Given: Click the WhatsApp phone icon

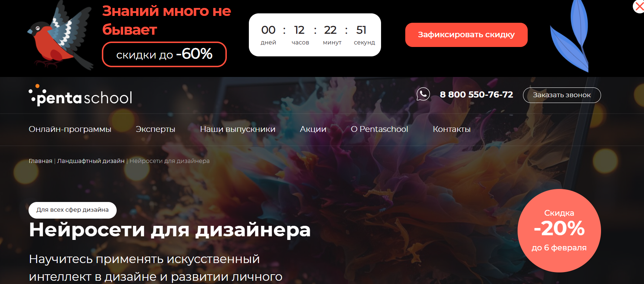Looking at the screenshot, I should click(423, 94).
